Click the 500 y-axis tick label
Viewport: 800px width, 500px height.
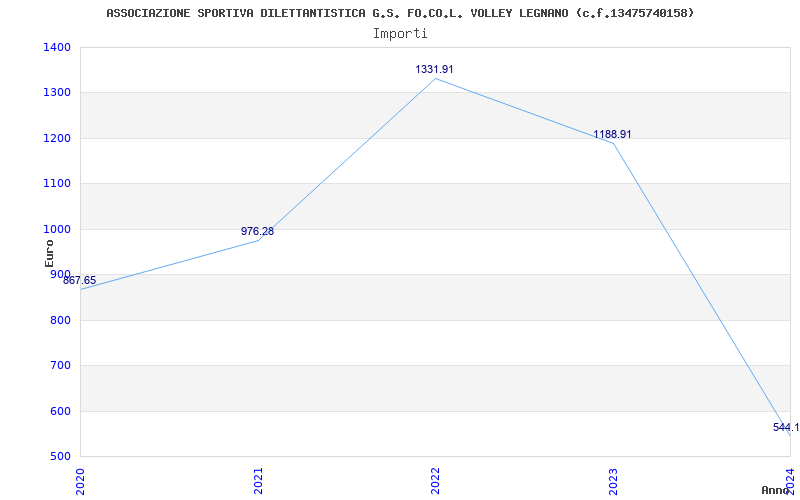(x=60, y=456)
